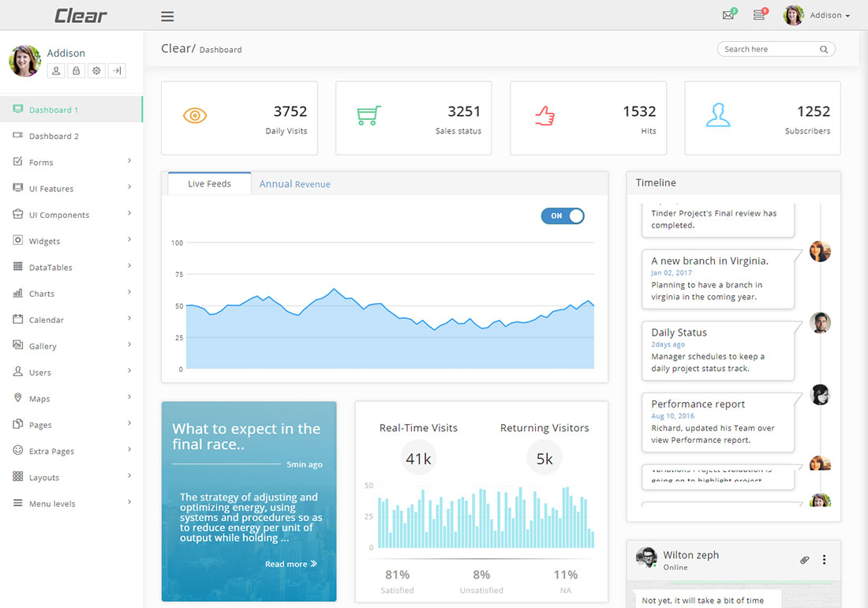Click the lock icon in the profile panel
Viewport: 868px width, 608px height.
pyautogui.click(x=76, y=70)
